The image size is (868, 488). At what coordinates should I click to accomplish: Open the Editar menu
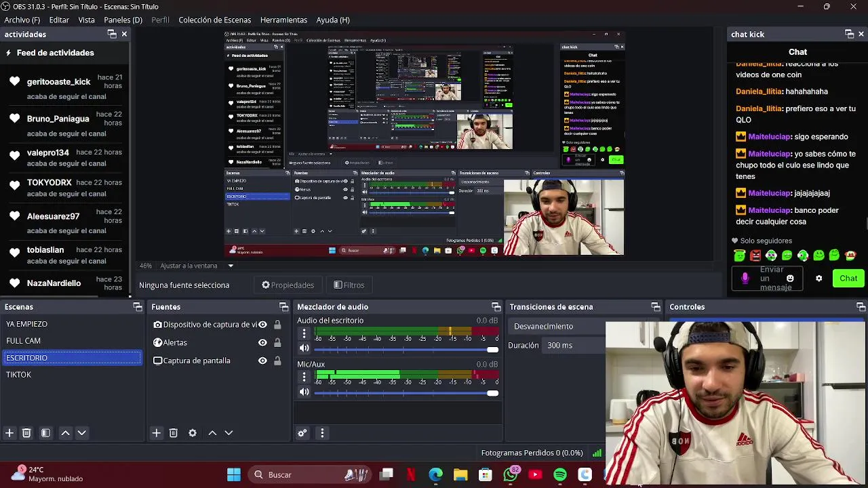pos(59,20)
